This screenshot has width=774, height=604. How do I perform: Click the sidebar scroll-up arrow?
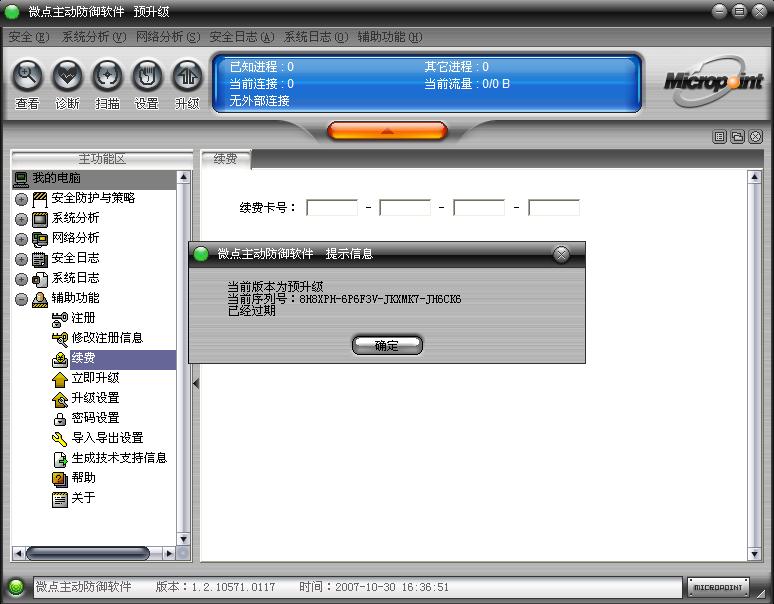184,177
